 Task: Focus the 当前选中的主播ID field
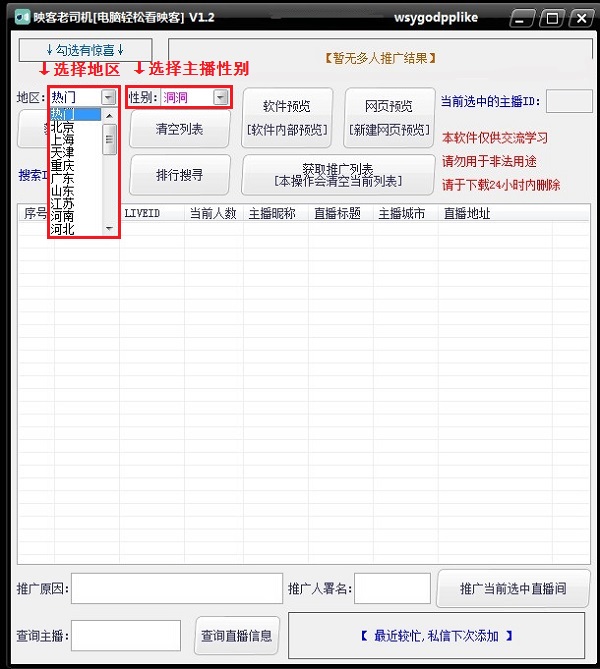tap(569, 101)
